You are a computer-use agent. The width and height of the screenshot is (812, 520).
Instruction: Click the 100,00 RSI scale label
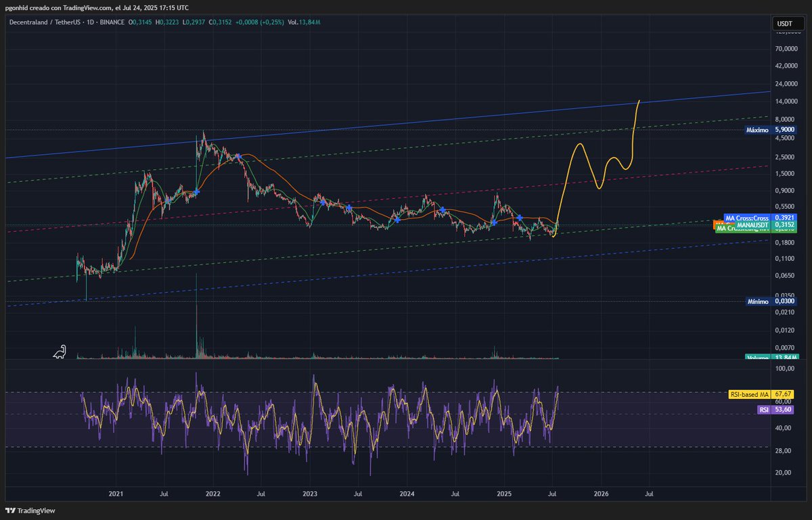(x=784, y=369)
